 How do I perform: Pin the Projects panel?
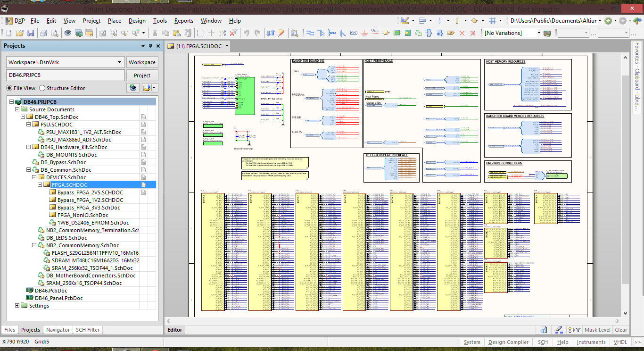pos(151,46)
